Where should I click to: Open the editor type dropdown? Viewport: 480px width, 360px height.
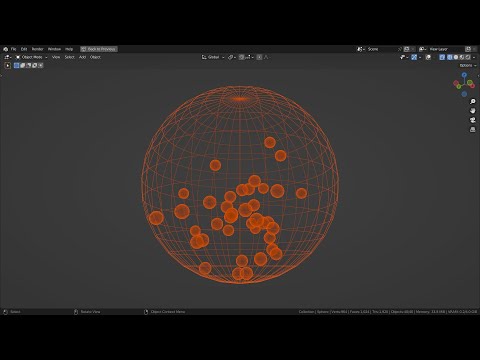coord(8,57)
